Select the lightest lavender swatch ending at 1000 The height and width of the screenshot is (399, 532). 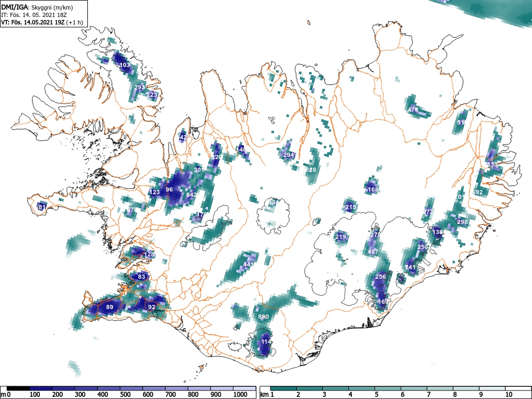click(245, 388)
